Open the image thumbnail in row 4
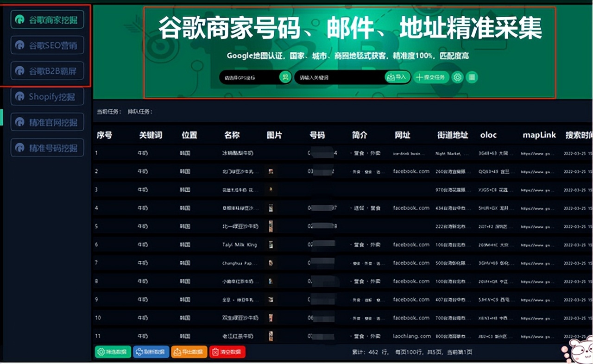593x364 pixels. 271,208
